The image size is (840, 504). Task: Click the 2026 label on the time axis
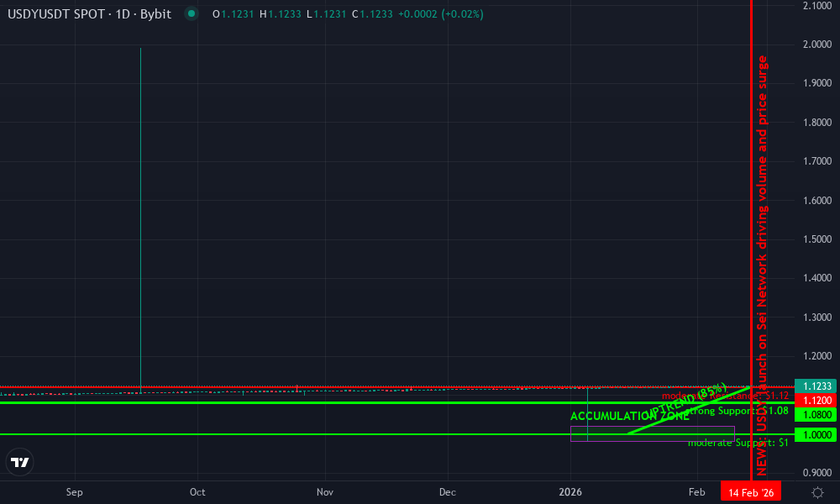tap(571, 492)
